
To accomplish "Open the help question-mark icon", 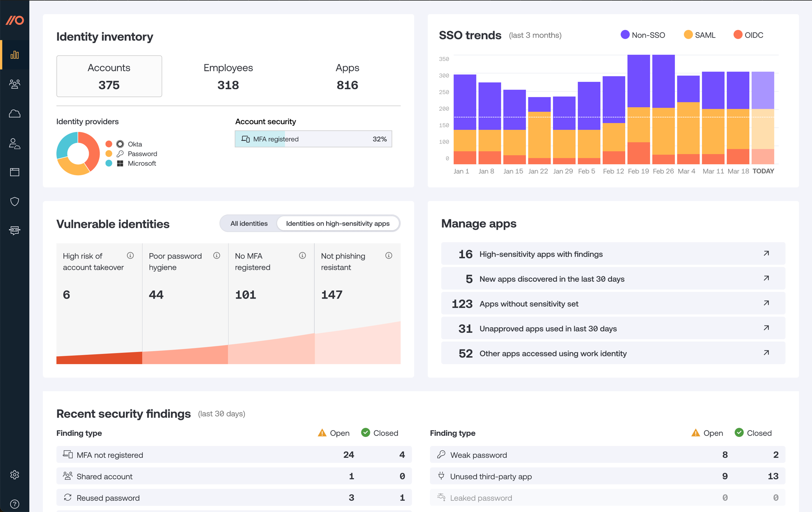I will tap(14, 504).
